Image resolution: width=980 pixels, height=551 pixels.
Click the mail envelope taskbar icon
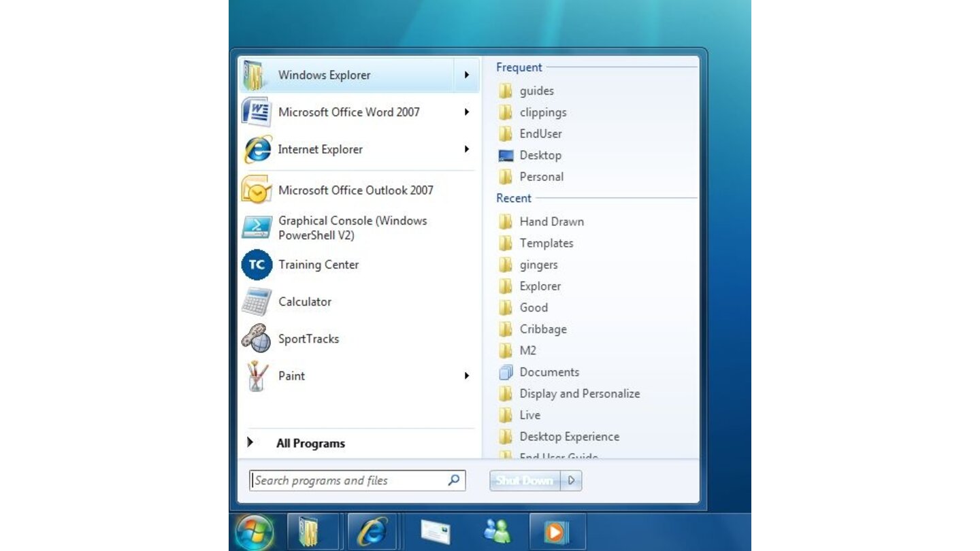pyautogui.click(x=436, y=532)
